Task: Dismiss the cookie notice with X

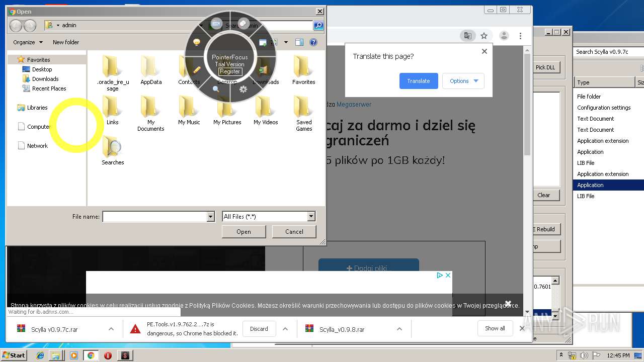Action: tap(508, 303)
